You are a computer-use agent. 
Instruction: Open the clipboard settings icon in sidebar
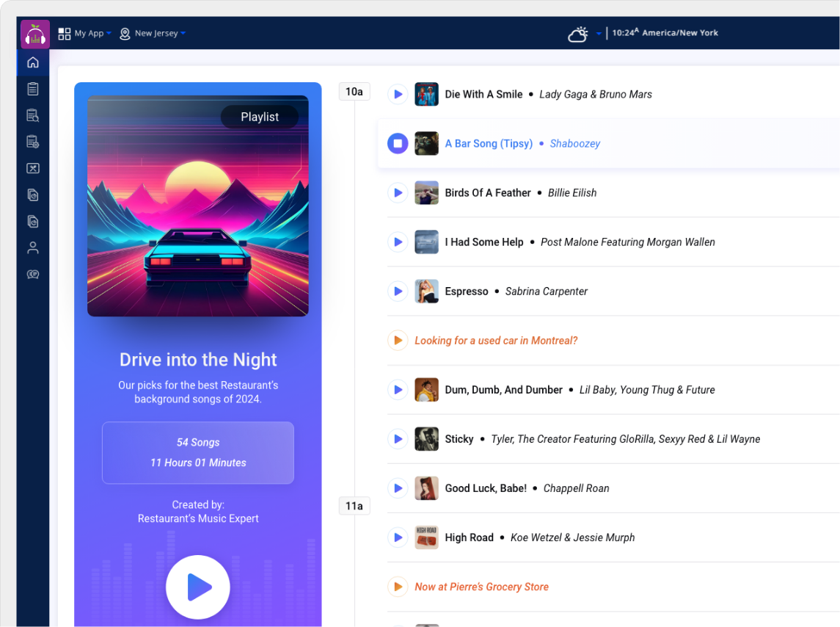tap(32, 141)
